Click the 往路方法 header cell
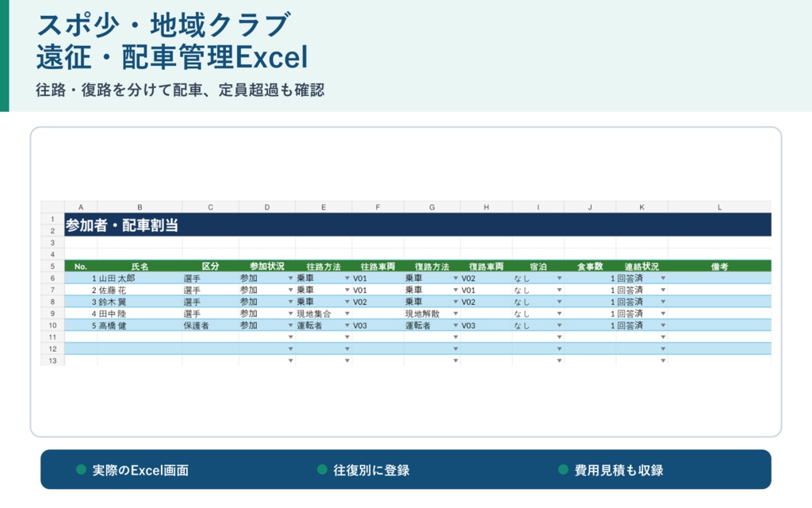This screenshot has width=812, height=508. click(324, 267)
